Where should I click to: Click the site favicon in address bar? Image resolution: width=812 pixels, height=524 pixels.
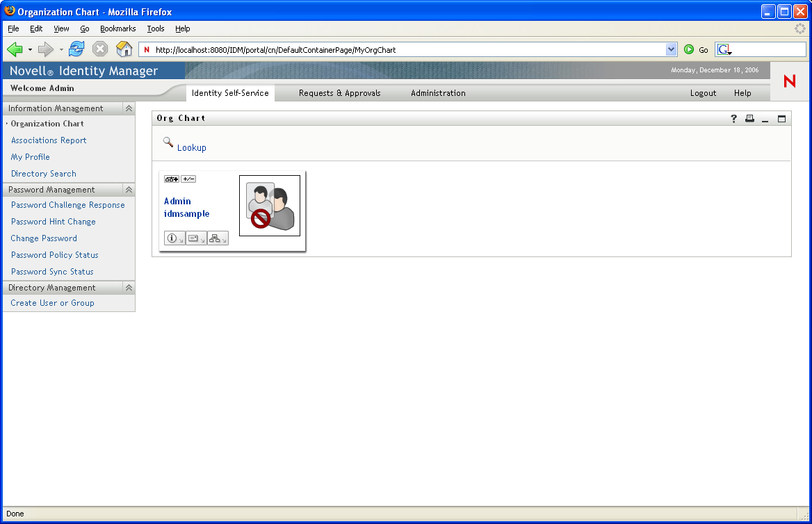click(x=147, y=50)
